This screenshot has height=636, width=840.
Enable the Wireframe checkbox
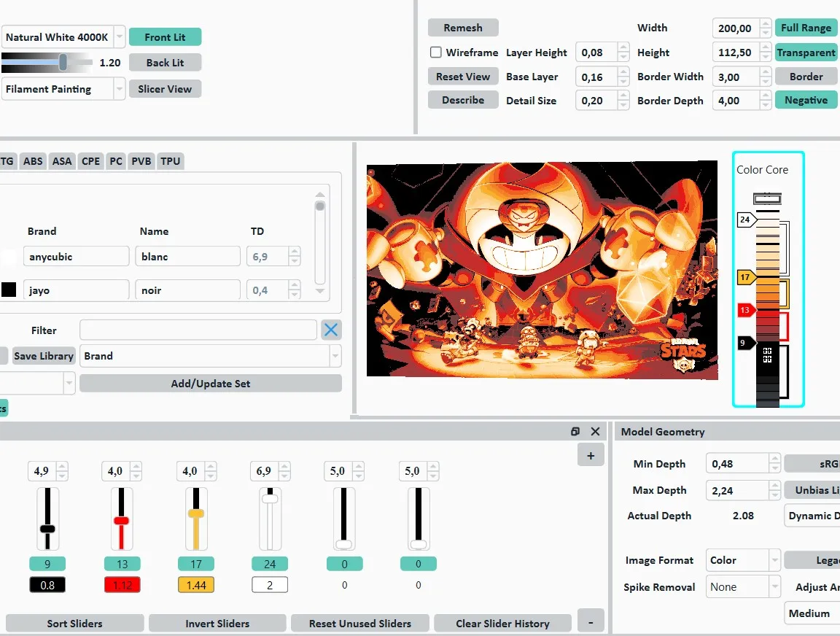[x=436, y=52]
